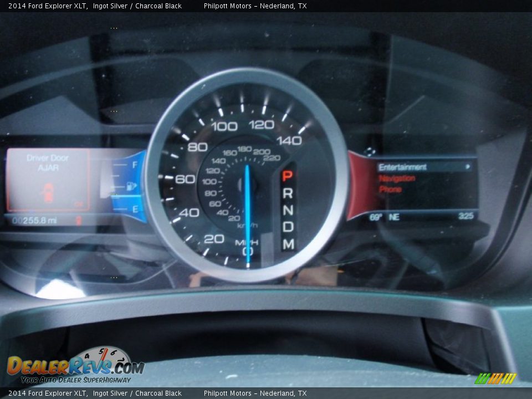The image size is (532, 399).
Task: Select the R gear position
Action: point(288,193)
